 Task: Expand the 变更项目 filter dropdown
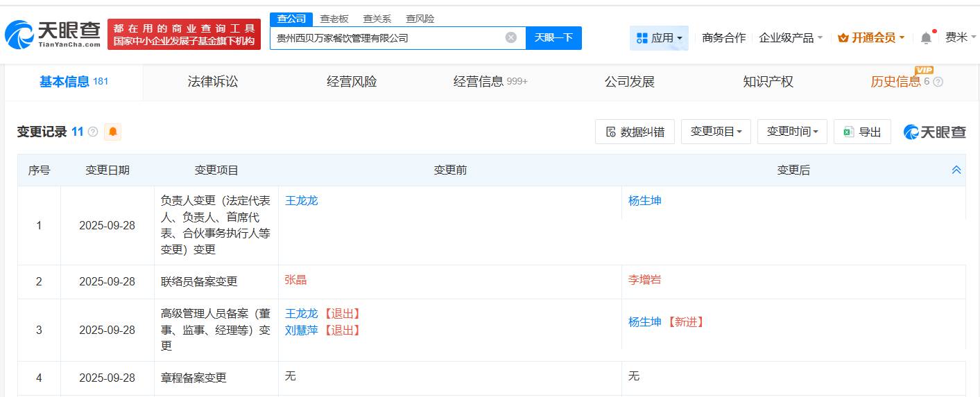716,132
